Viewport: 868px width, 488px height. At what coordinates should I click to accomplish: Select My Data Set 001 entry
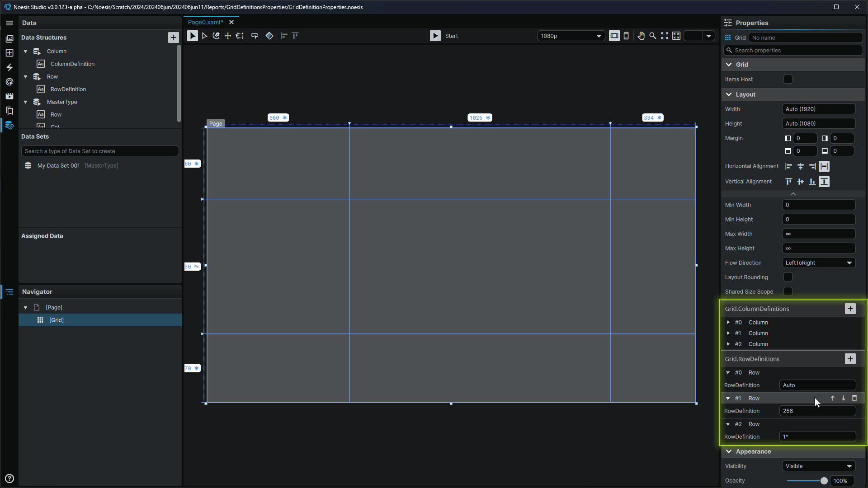pyautogui.click(x=59, y=166)
